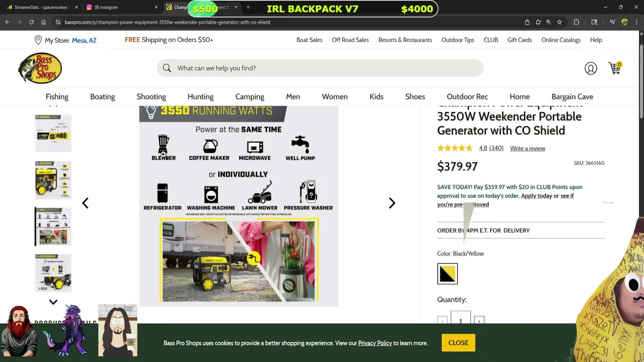This screenshot has height=362, width=644.
Task: Open the Hunting menu
Action: coord(201,97)
